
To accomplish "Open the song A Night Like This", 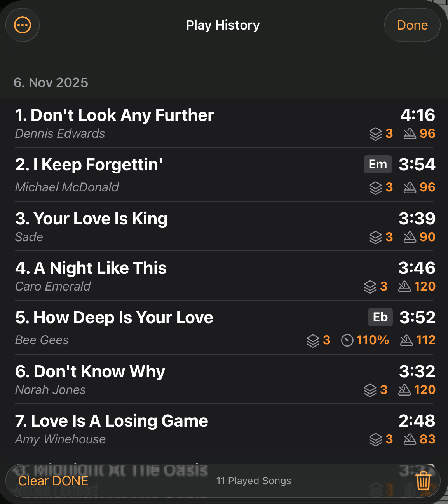I will pyautogui.click(x=225, y=276).
